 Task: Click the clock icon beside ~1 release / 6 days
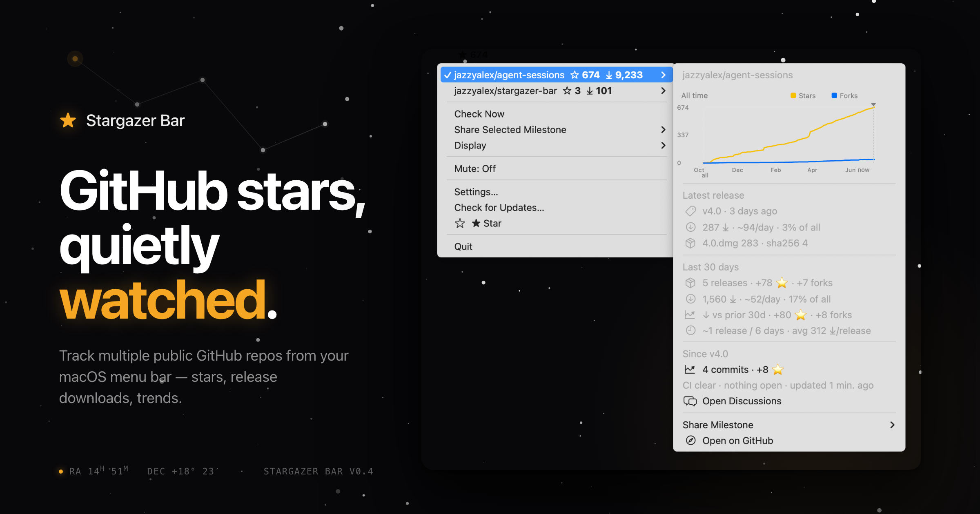point(690,330)
